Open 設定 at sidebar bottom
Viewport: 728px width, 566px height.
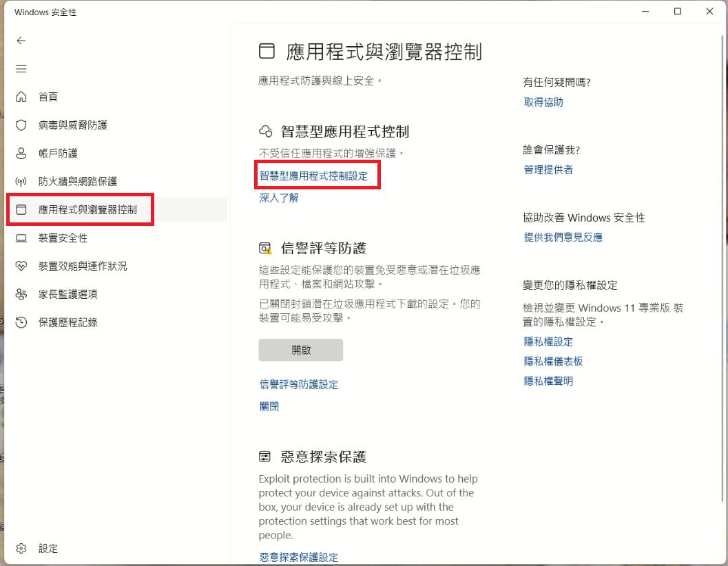pyautogui.click(x=48, y=549)
